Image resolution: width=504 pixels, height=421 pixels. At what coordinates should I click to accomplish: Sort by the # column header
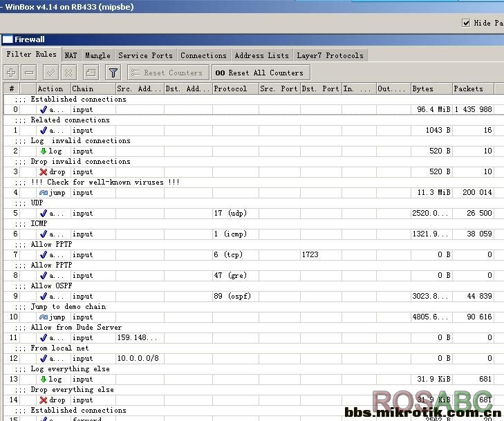12,88
